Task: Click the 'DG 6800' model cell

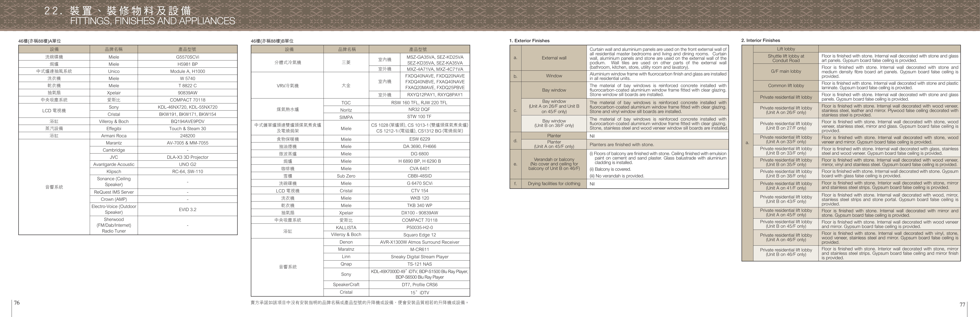Action: point(419,154)
